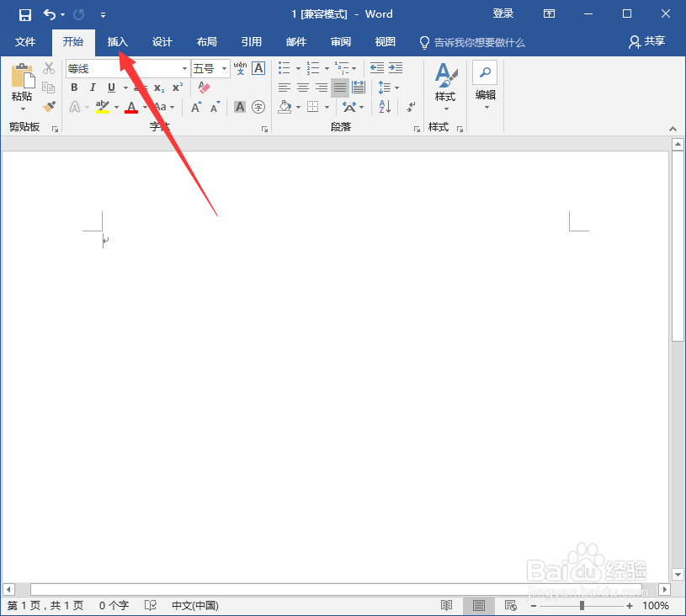Click the proofing book icon in status bar
Screen dimensions: 686x616
(x=151, y=606)
